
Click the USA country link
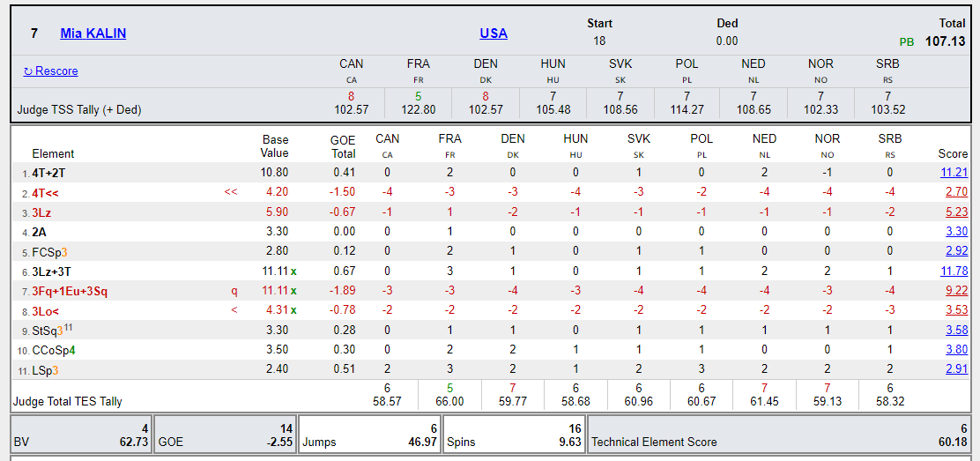click(x=494, y=33)
